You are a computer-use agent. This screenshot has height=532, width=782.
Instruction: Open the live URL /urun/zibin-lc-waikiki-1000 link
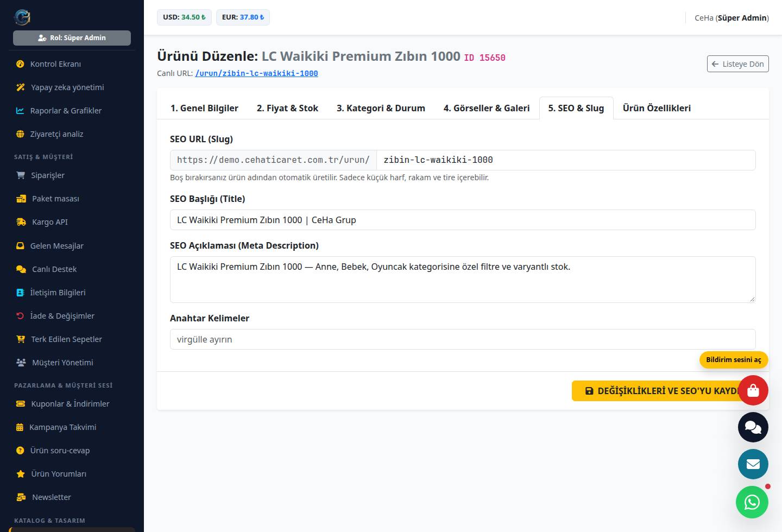click(x=256, y=73)
